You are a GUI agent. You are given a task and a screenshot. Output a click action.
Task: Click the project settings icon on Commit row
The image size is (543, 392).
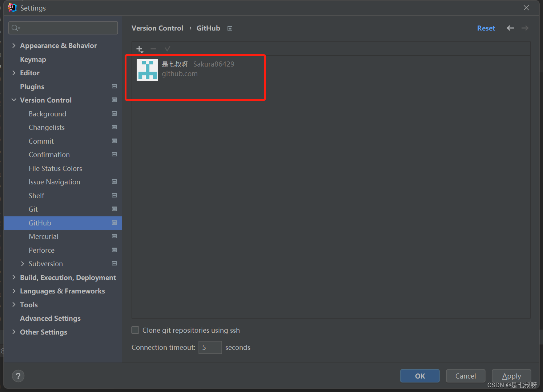click(114, 141)
